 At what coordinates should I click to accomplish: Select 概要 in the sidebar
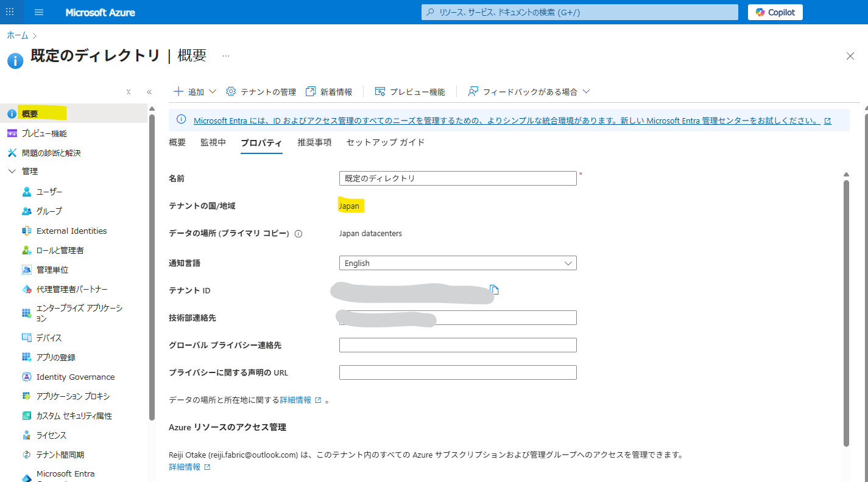click(74, 114)
